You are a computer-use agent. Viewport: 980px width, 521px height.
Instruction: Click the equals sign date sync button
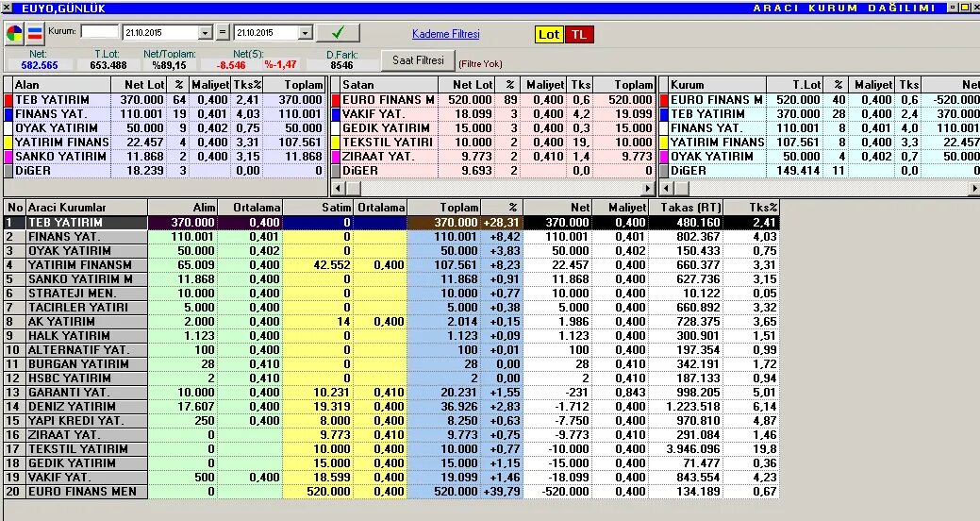point(224,32)
